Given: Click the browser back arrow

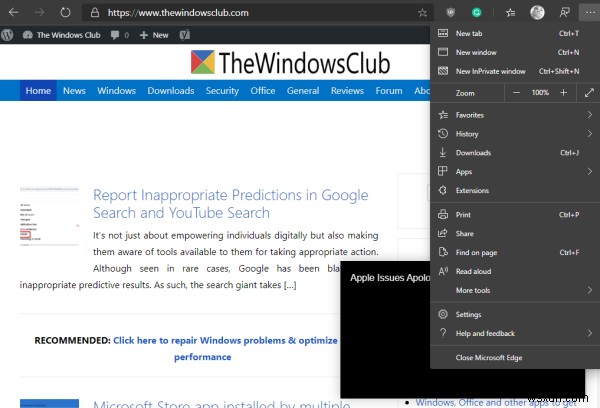Looking at the screenshot, I should (x=13, y=13).
